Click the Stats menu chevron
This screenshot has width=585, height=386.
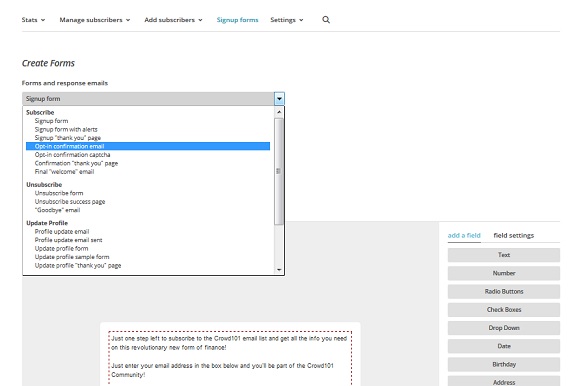click(43, 20)
